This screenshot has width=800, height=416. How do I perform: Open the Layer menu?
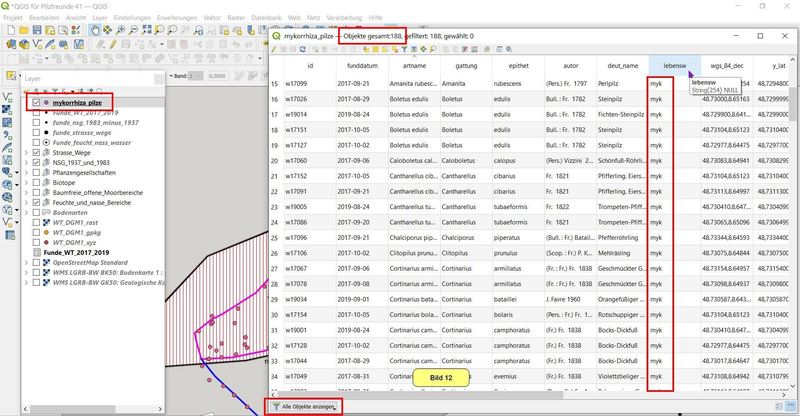tap(99, 17)
